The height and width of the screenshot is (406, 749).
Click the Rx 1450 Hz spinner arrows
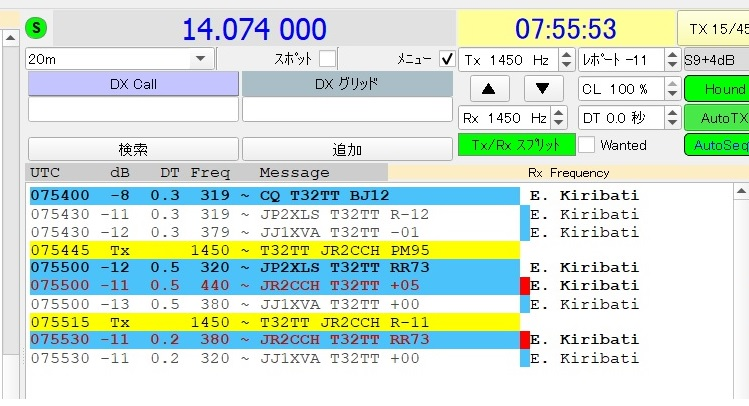coord(559,118)
